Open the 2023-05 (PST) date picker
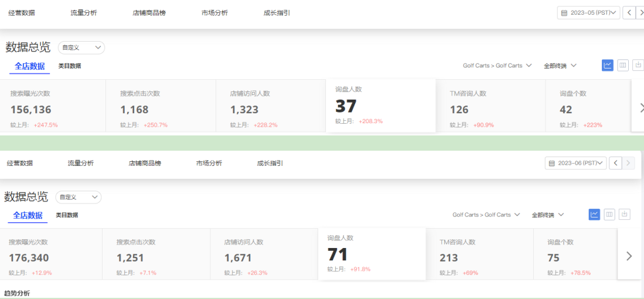 click(588, 13)
